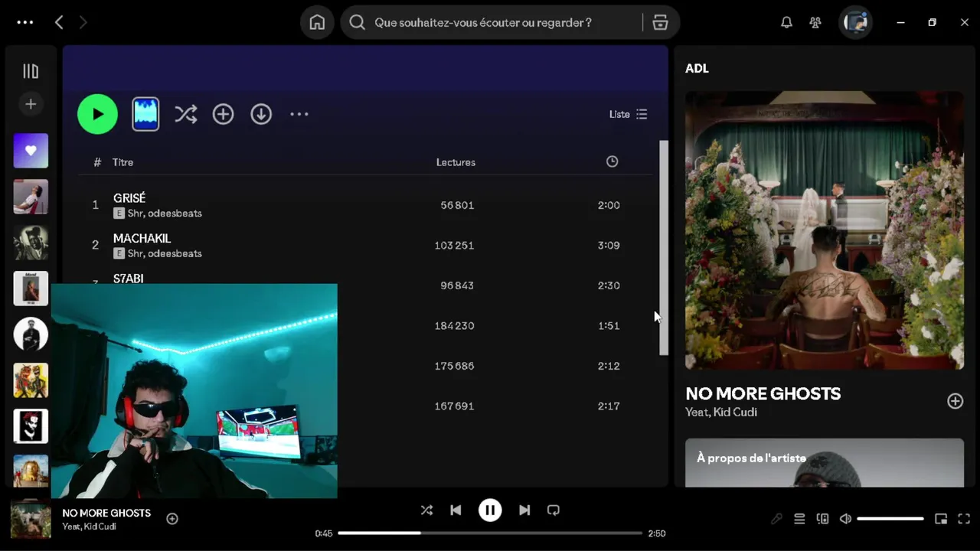Viewport: 980px width, 551px height.
Task: Pause the current playback
Action: (x=490, y=510)
